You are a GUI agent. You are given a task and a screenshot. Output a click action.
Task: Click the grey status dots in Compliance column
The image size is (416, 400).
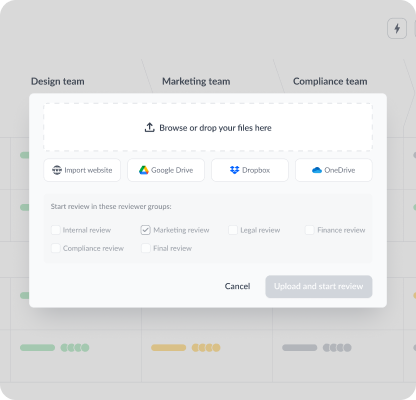point(337,348)
